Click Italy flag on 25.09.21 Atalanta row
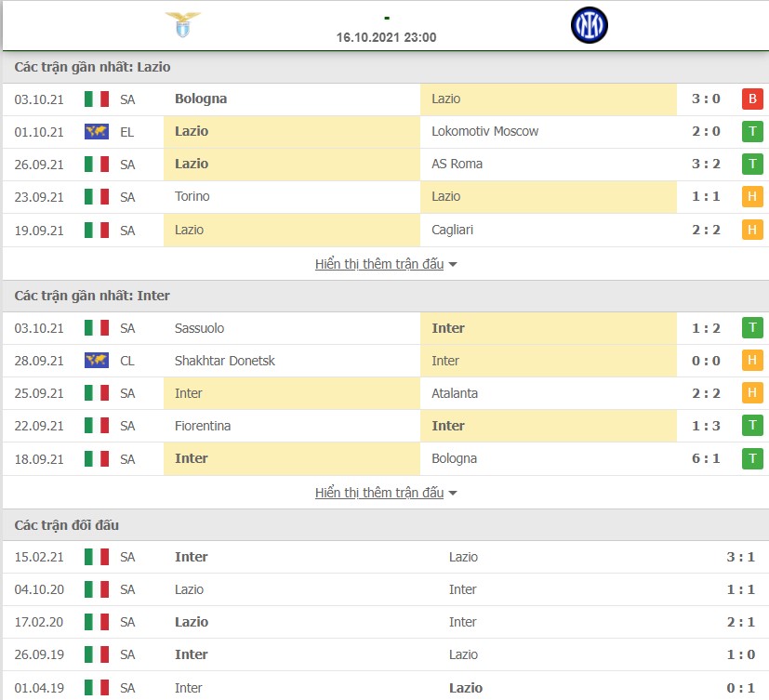The image size is (769, 700). click(x=97, y=393)
